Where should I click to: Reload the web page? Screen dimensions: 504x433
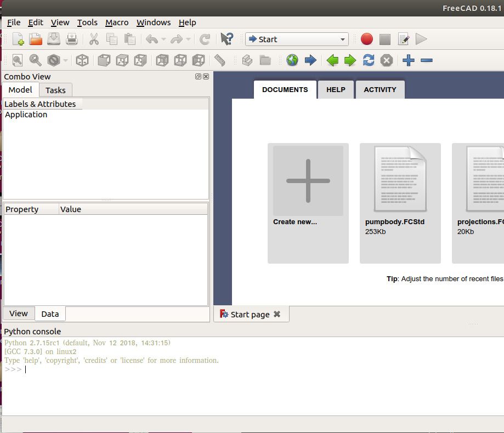click(369, 60)
